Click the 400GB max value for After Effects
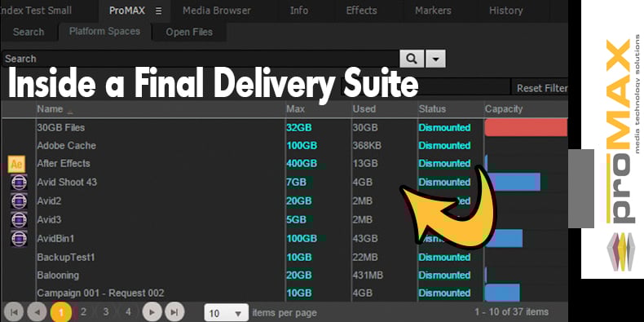The image size is (644, 322). (x=302, y=164)
